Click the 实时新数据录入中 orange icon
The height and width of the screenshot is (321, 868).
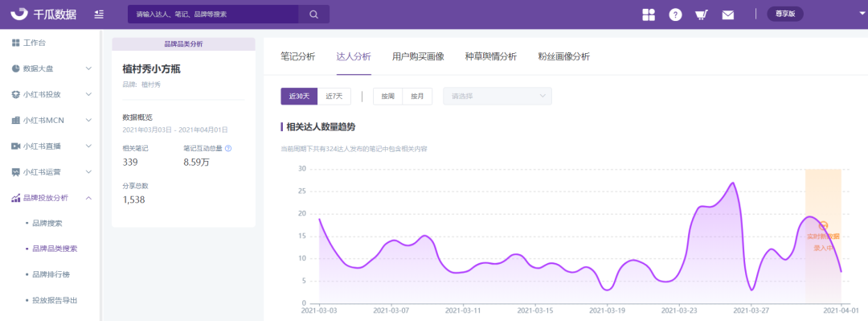[x=823, y=225]
